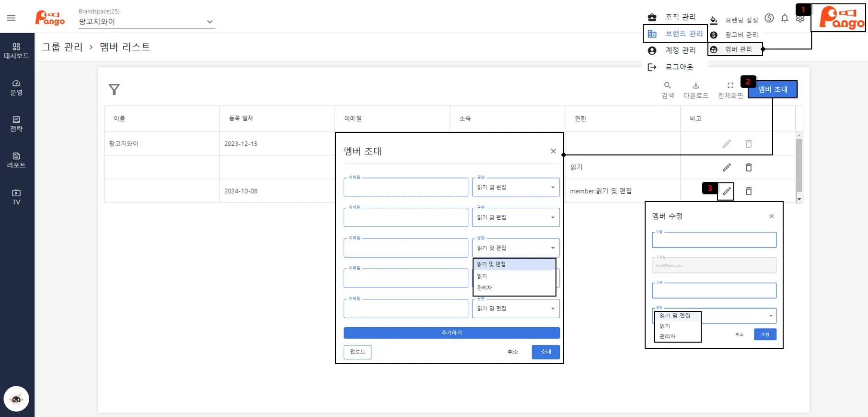Image resolution: width=868 pixels, height=417 pixels.
Task: Open the 대시보드 sidebar item
Action: tap(16, 50)
